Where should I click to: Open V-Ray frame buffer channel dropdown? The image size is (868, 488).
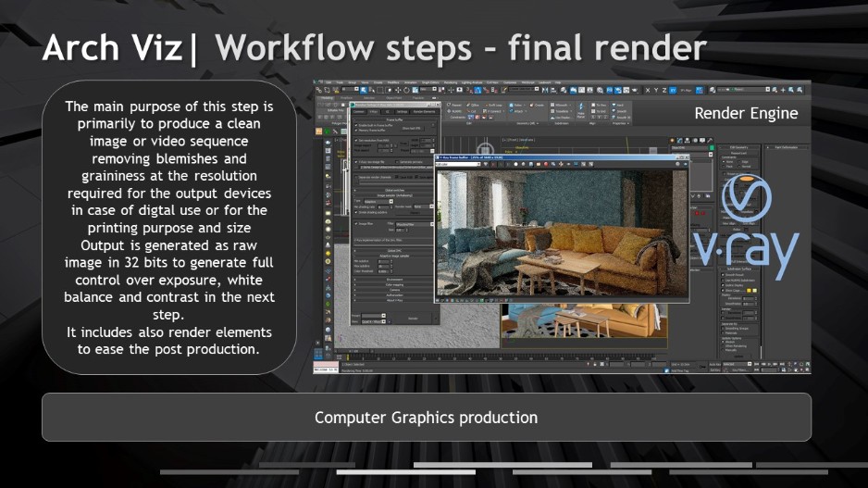[457, 164]
